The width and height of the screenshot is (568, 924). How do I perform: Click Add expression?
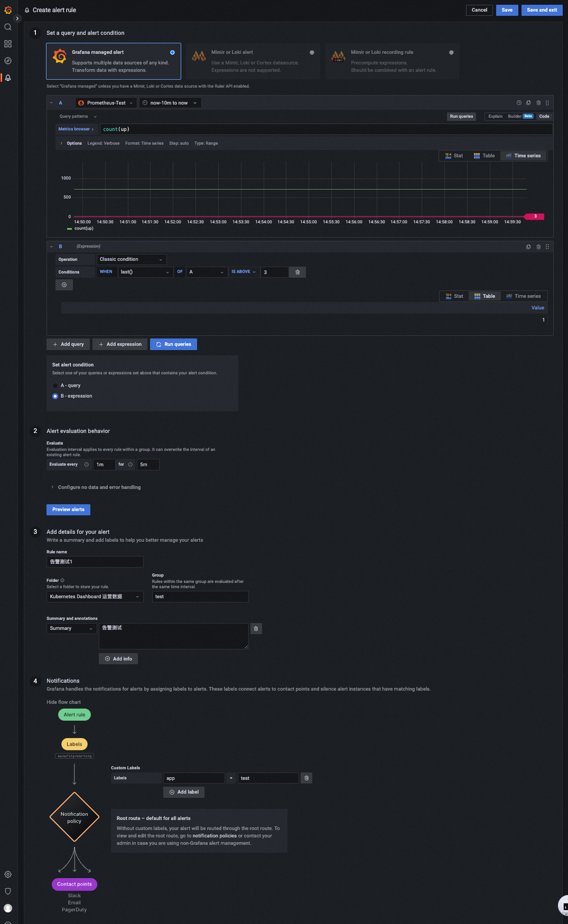pos(120,345)
